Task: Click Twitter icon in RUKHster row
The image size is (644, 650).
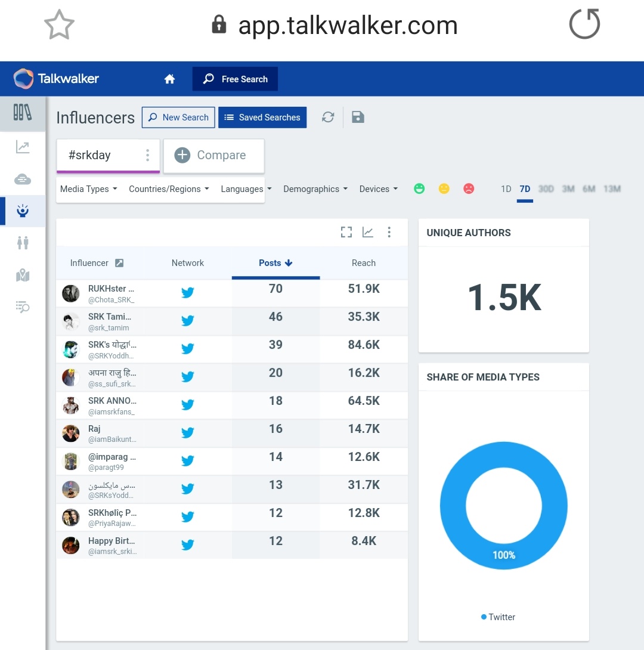Action: tap(188, 293)
